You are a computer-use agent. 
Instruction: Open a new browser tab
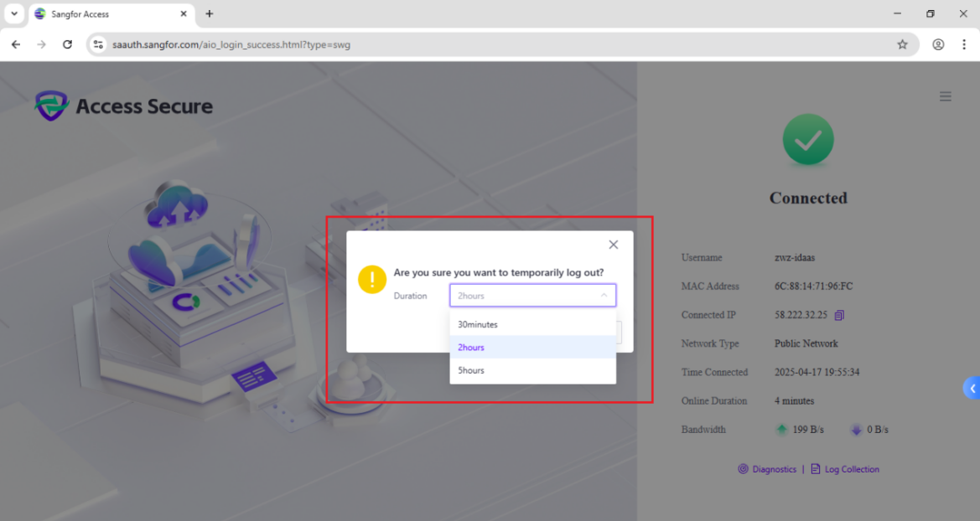[x=210, y=13]
